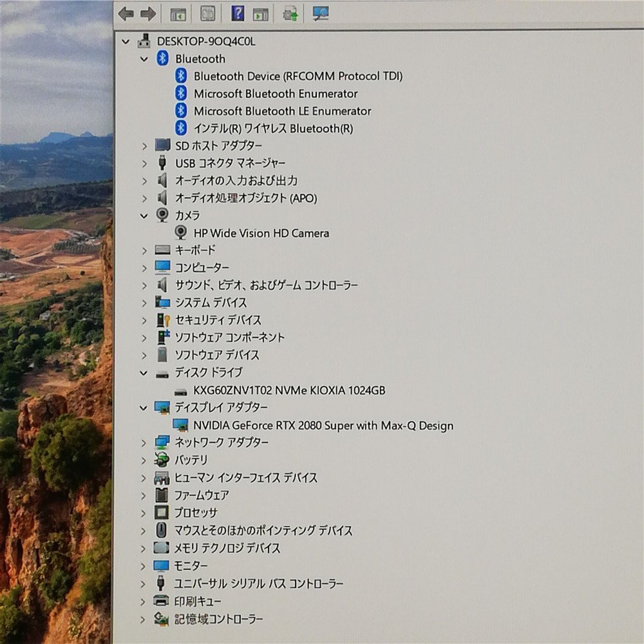Toggle the console tree pane toolbar icon
The height and width of the screenshot is (644, 644).
point(178,14)
